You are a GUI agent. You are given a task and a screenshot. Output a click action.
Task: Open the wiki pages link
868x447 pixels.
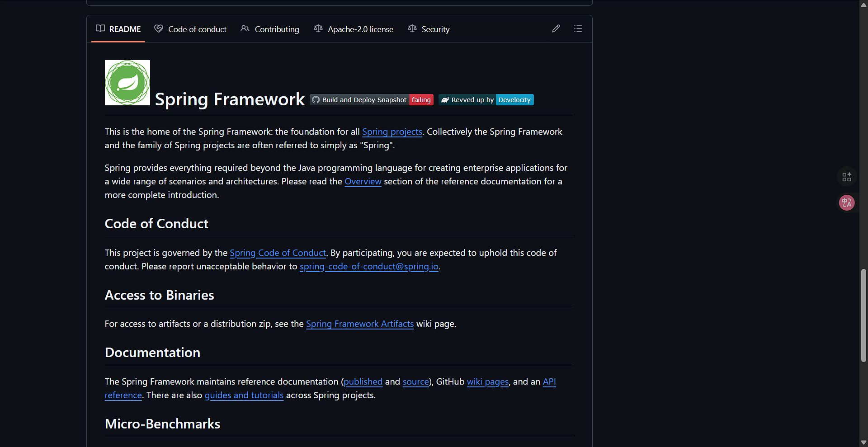[488, 381]
